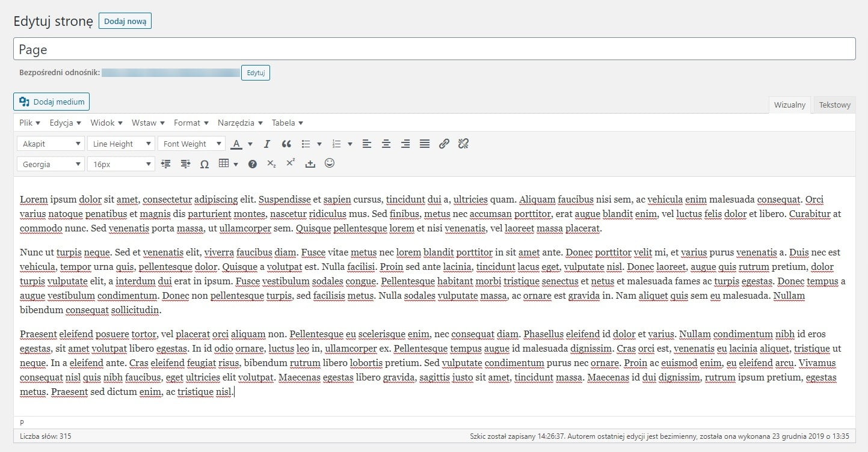This screenshot has height=452, width=868.
Task: Click the keyboard shortcuts help icon
Action: (253, 164)
